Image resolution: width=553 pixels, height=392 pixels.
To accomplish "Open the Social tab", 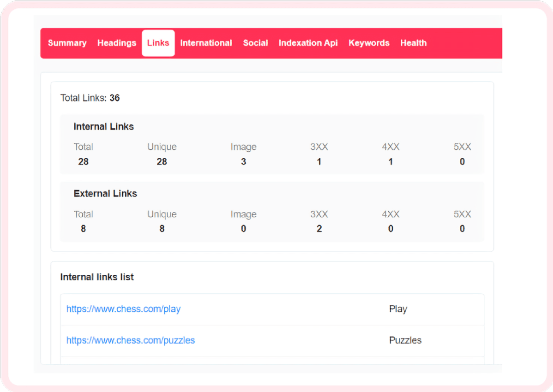I will [x=255, y=43].
